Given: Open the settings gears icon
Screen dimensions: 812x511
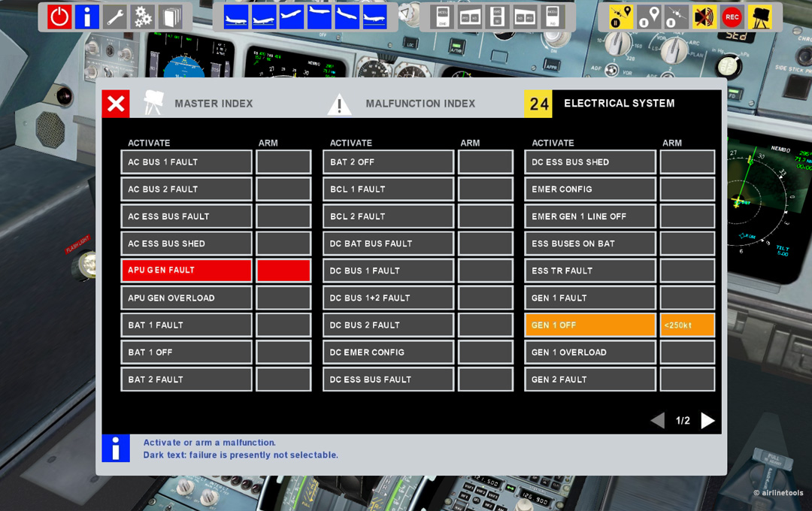Looking at the screenshot, I should coord(142,17).
